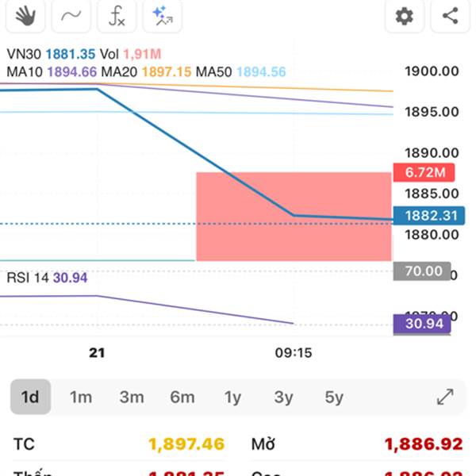Switch to the 1m timeframe
This screenshot has height=476, width=476.
click(x=81, y=397)
